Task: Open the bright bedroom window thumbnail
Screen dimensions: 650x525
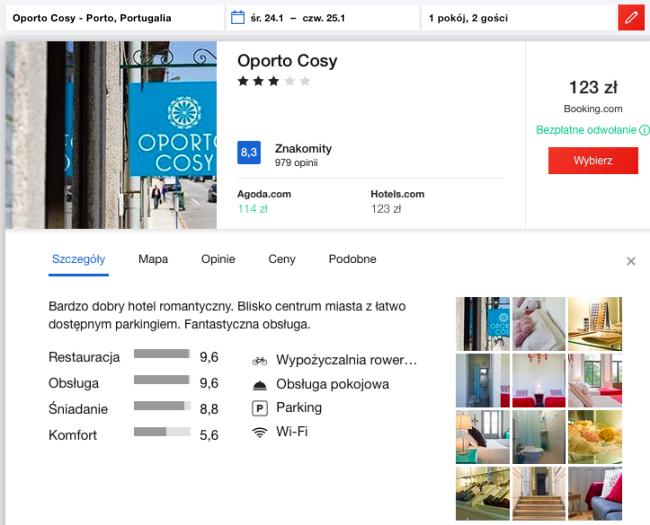Action: pos(595,380)
